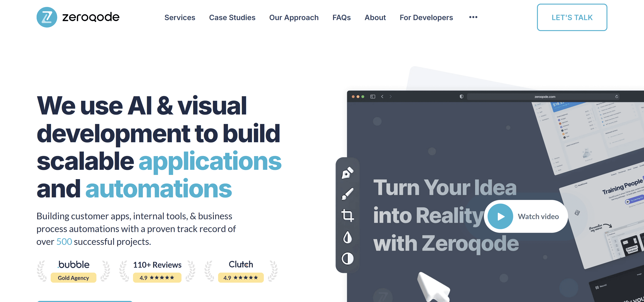Select the Brush tool icon

click(347, 194)
